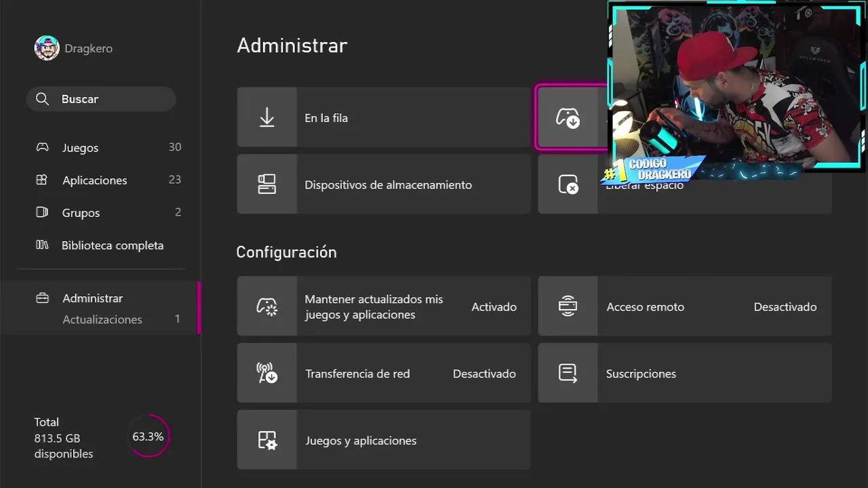Select the Administrar toolbox icon
The width and height of the screenshot is (868, 488).
pyautogui.click(x=42, y=298)
